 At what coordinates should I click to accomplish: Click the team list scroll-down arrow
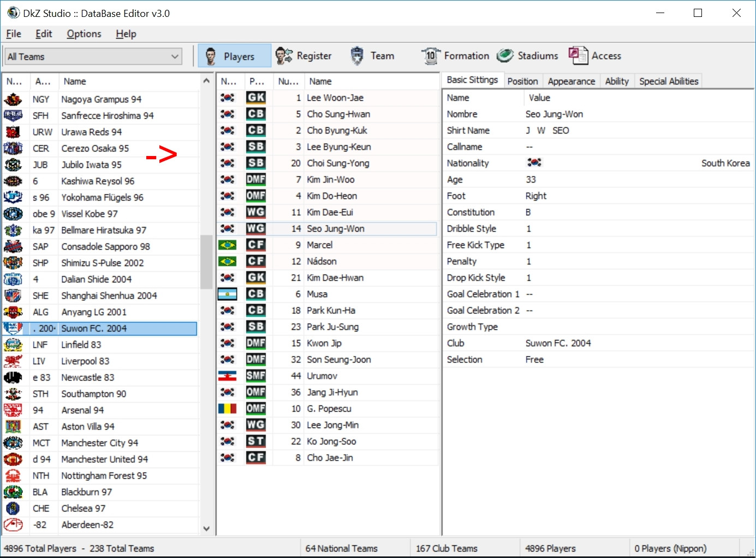click(x=206, y=529)
